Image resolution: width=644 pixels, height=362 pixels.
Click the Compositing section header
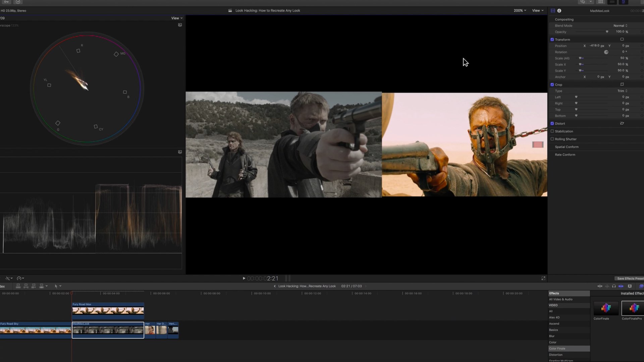coord(564,19)
